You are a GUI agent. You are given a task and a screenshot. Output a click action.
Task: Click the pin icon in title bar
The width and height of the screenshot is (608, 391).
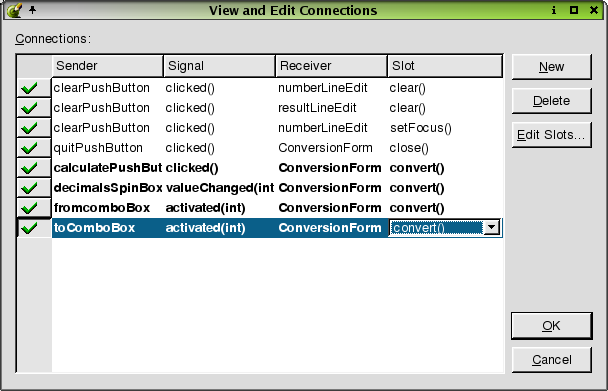click(x=33, y=9)
